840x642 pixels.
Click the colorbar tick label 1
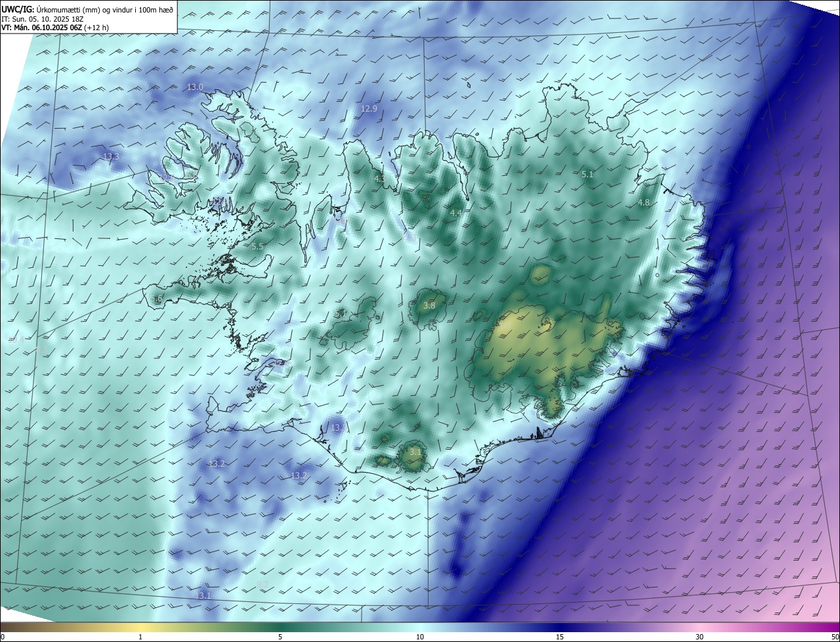click(140, 637)
